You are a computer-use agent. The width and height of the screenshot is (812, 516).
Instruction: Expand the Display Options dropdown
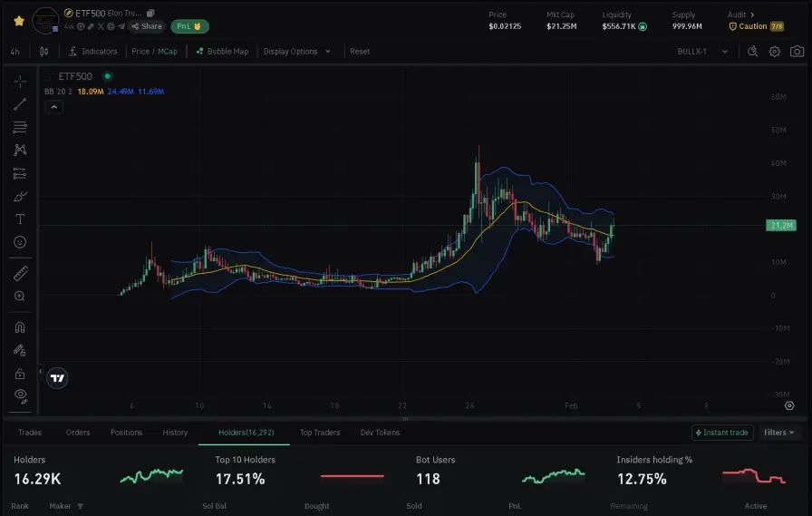[296, 52]
